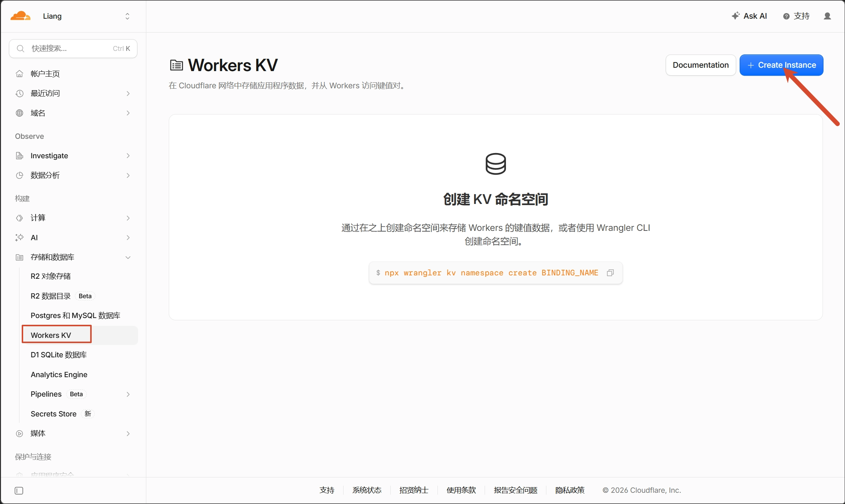Click the recent visits clock icon
Screen dimensions: 845x504
pyautogui.click(x=19, y=93)
